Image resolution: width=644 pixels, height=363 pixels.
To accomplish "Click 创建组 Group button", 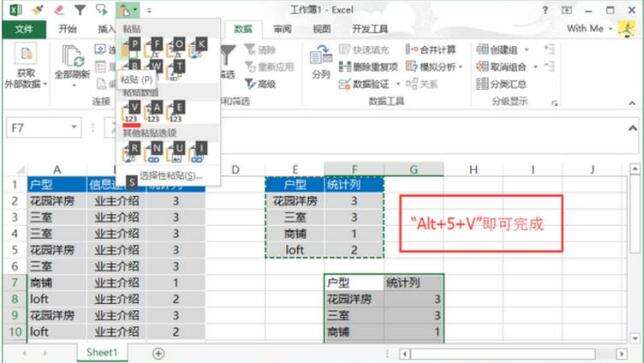I will click(497, 50).
